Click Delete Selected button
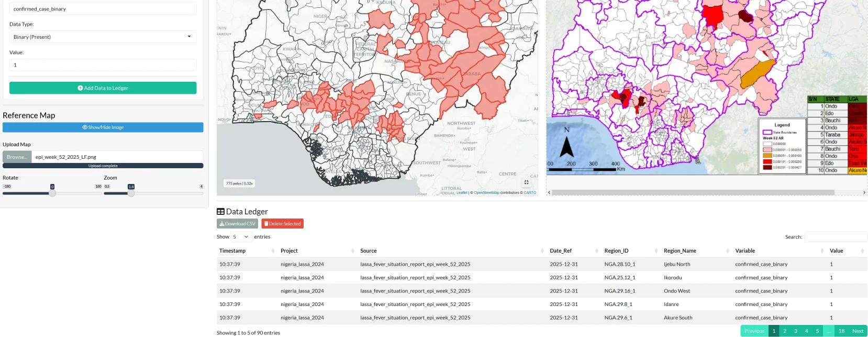868x337 pixels. [x=282, y=224]
